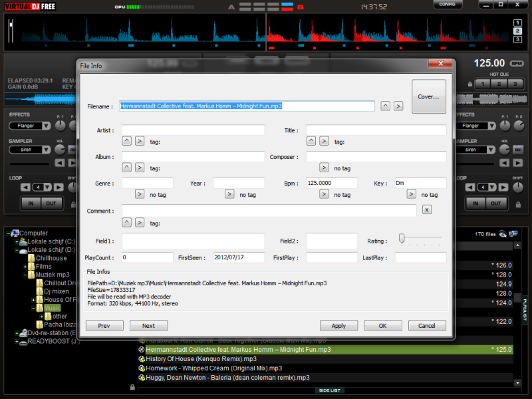
Task: Open the right deck Flanger effects dropdown
Action: point(491,126)
